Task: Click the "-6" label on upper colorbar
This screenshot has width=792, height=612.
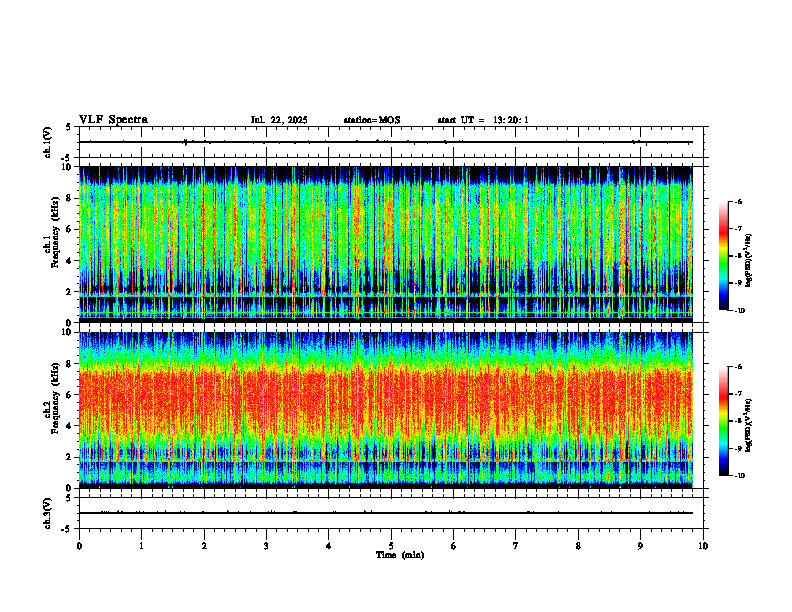Action: pyautogui.click(x=738, y=201)
